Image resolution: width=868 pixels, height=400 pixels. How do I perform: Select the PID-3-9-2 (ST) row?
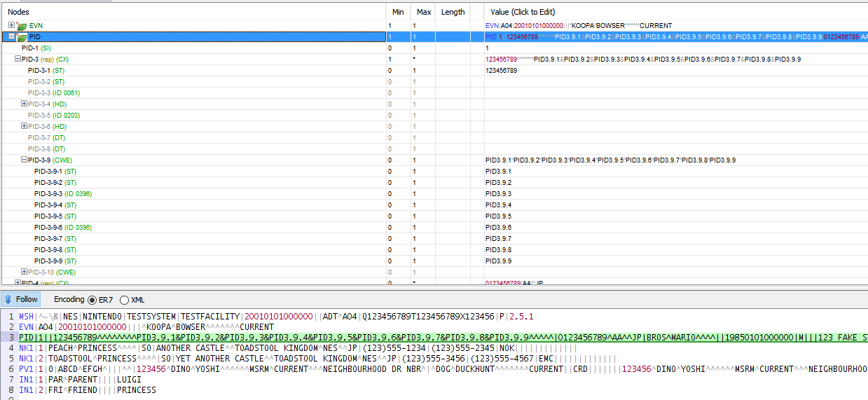tap(193, 183)
